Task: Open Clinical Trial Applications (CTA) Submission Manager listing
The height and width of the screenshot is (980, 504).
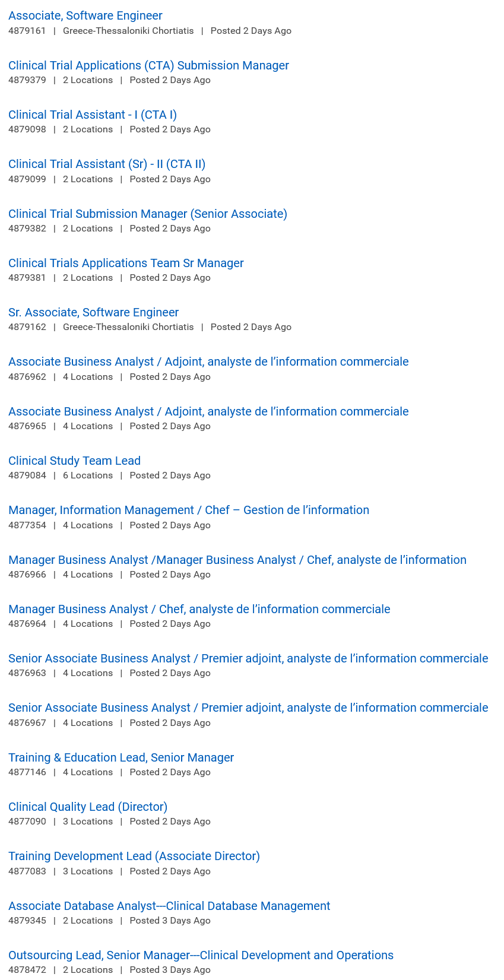Action: (148, 66)
